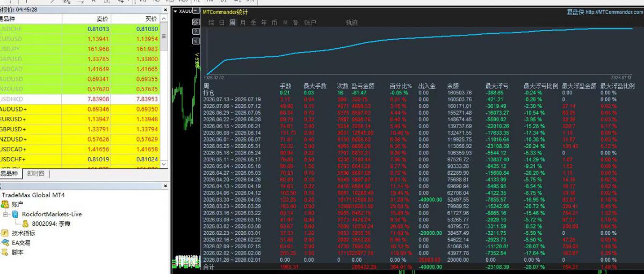644x274 pixels.
Task: Click the 1.13954 ask price cell
Action: pyautogui.click(x=147, y=39)
